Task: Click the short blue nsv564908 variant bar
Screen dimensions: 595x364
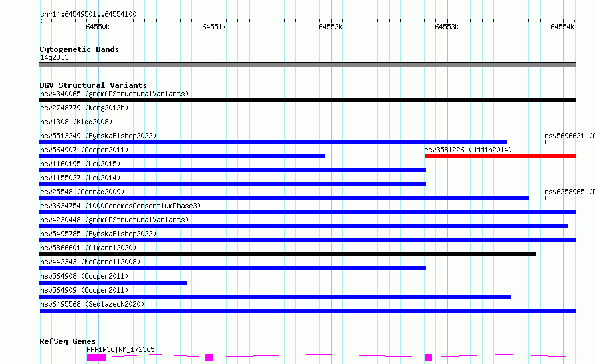Action: pyautogui.click(x=113, y=283)
